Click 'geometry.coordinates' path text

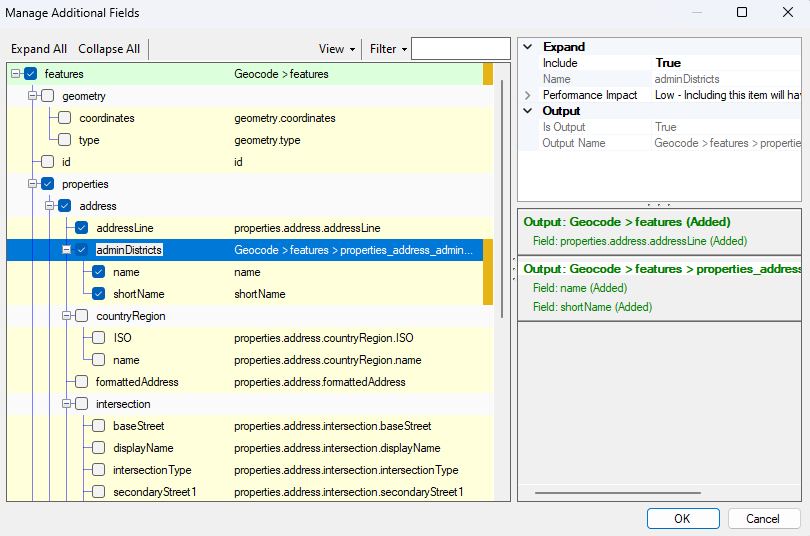click(x=285, y=118)
